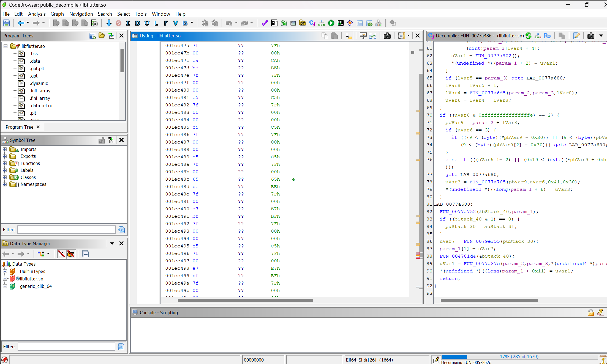Open back-navigation history dropdown arrow

point(28,23)
